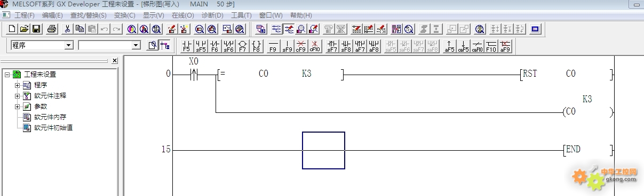644x196 pixels.
Task: Open the 工具(T) menu
Action: pyautogui.click(x=241, y=15)
